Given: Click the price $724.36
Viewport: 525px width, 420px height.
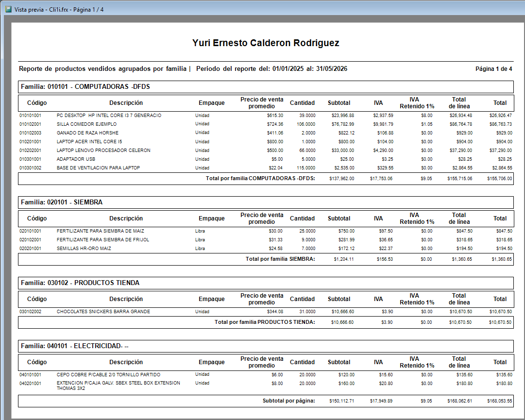Looking at the screenshot, I should (275, 124).
